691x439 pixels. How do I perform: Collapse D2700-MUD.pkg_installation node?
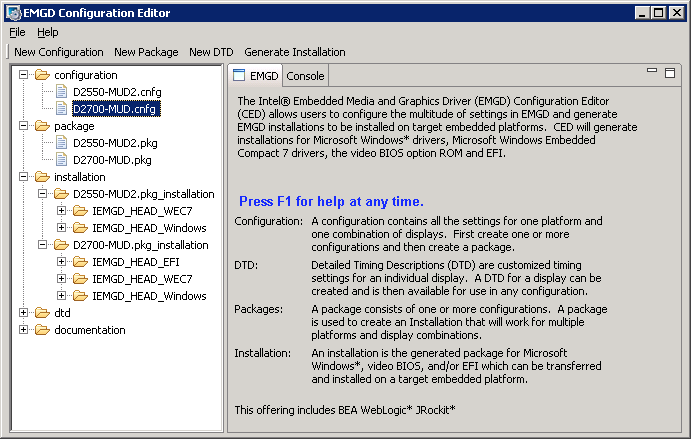[x=42, y=245]
